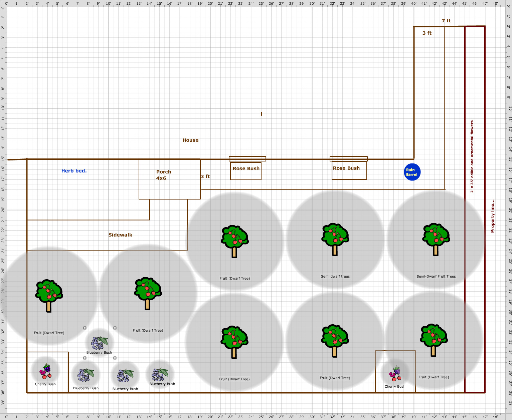
Task: Click the bottom-right selection handle of Blueberry Bush
Action: (x=115, y=358)
